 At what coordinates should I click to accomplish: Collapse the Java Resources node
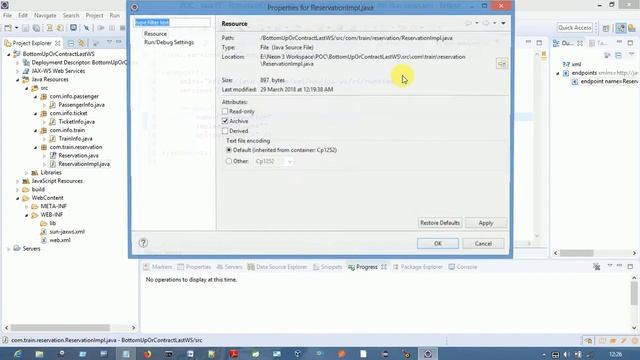[18, 80]
